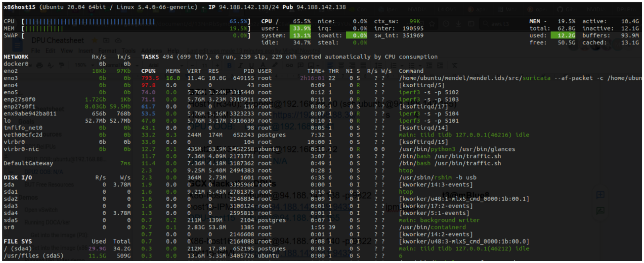Click the IP 94.188.142.138/24 address text
Viewport: 644px width, 263px height.
[x=244, y=7]
